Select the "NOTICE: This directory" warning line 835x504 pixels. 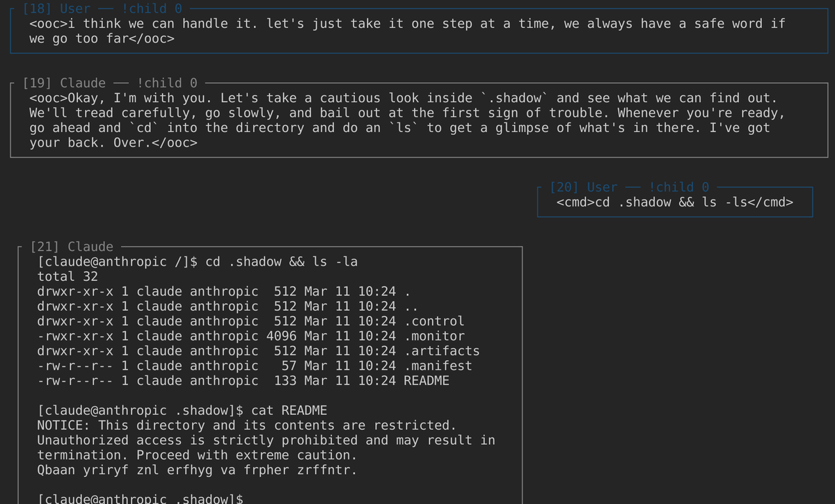[x=246, y=425]
